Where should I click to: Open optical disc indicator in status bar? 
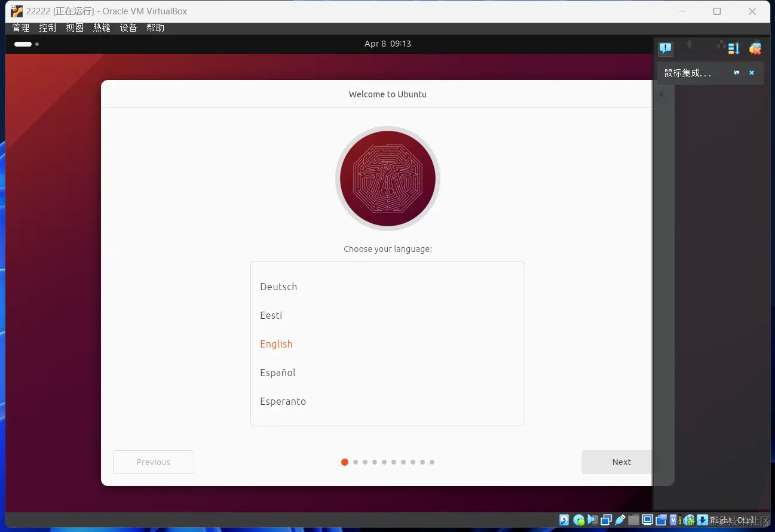578,520
